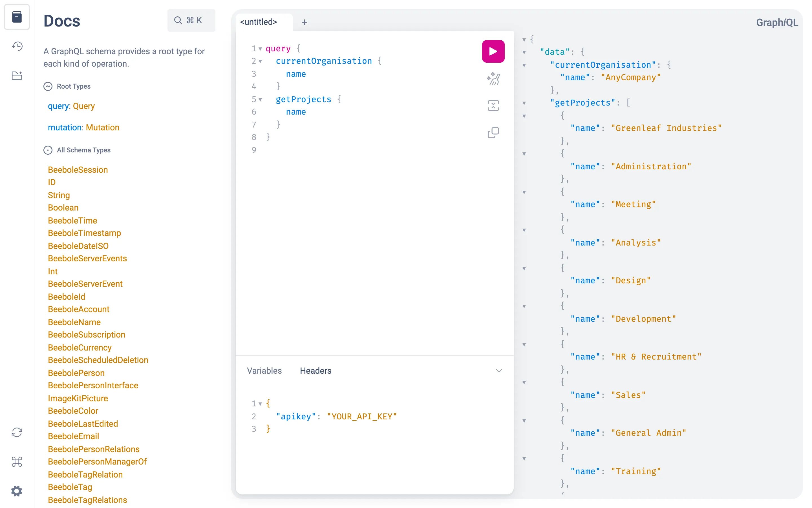
Task: Open the BeeboleServerEvents type doc
Action: [x=87, y=258]
